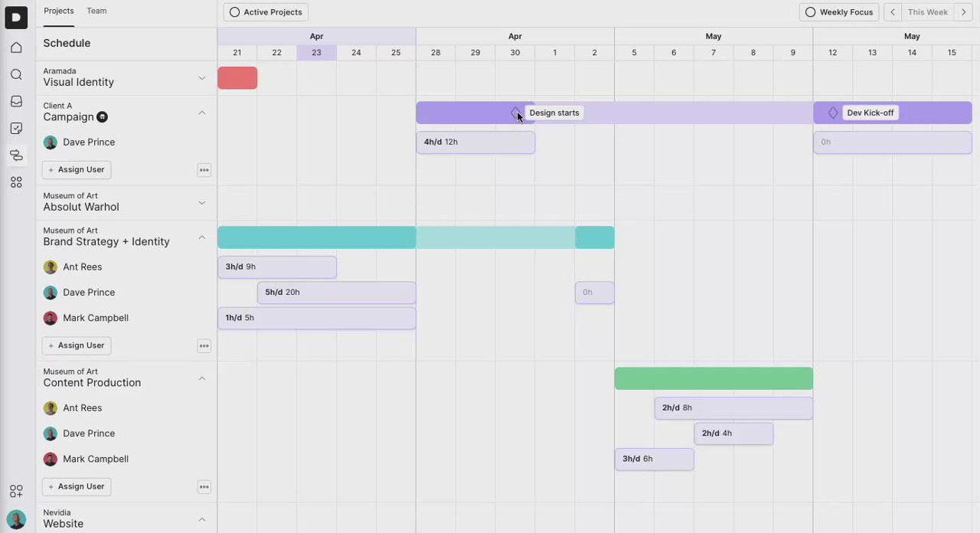Switch to the Team tab

[x=96, y=11]
